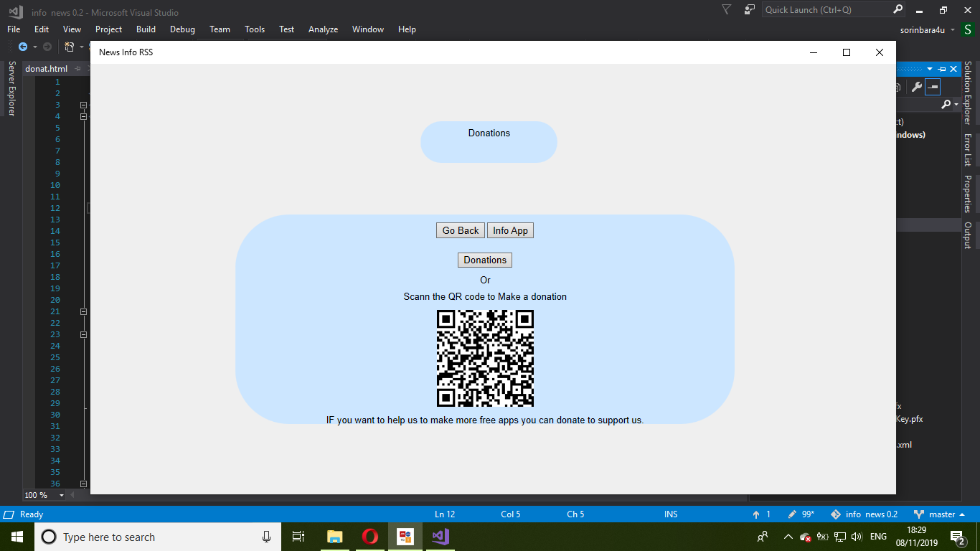Open the Debug menu

pyautogui.click(x=183, y=29)
